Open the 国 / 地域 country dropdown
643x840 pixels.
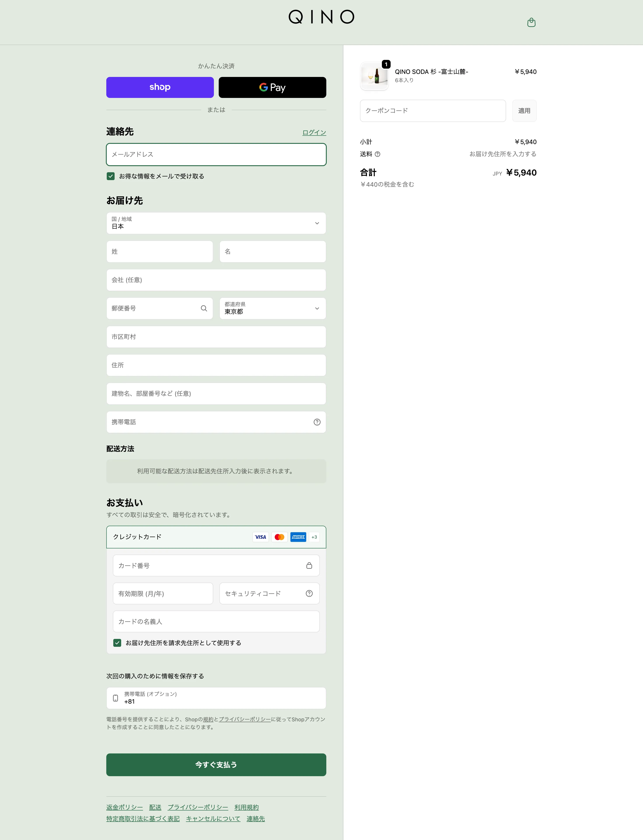click(216, 223)
